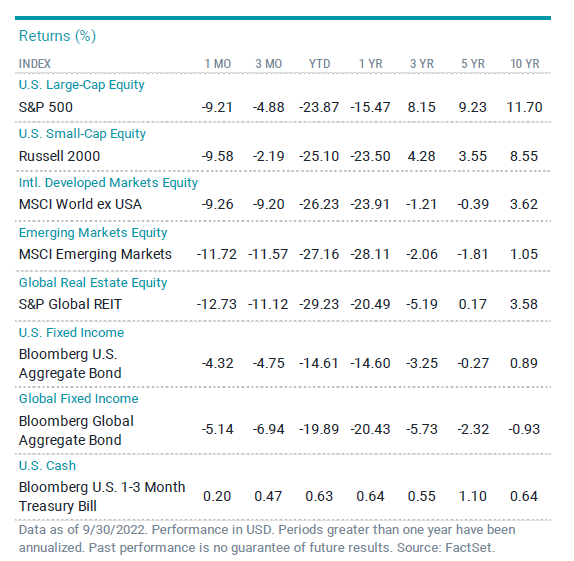Click the 'U.S. Fixed Income' category heading

[71, 332]
